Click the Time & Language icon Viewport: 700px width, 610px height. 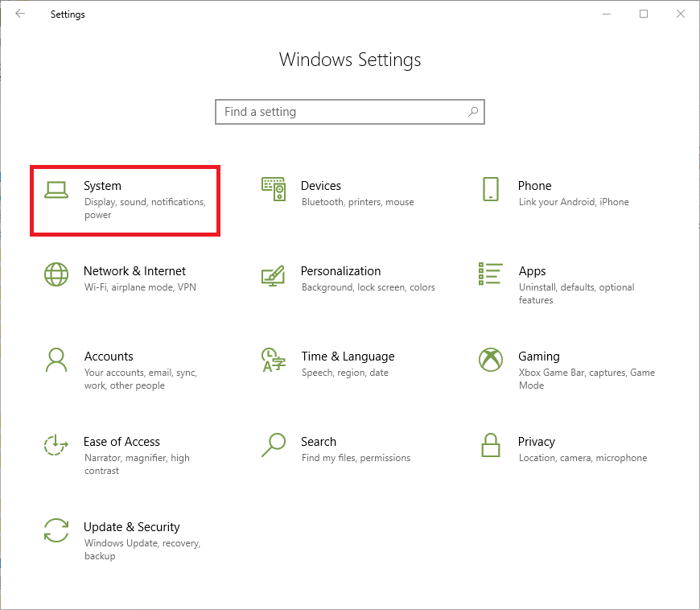(x=274, y=360)
